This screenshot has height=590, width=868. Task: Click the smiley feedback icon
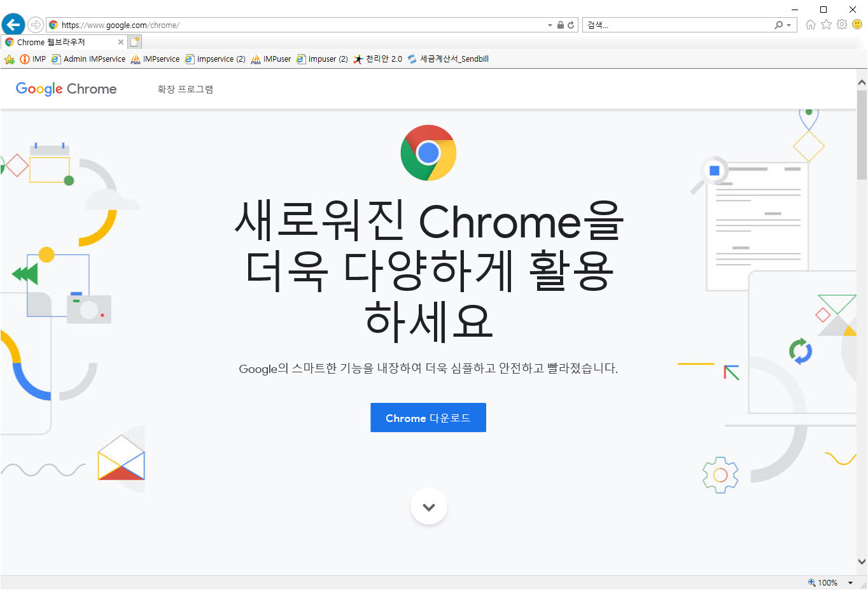857,24
